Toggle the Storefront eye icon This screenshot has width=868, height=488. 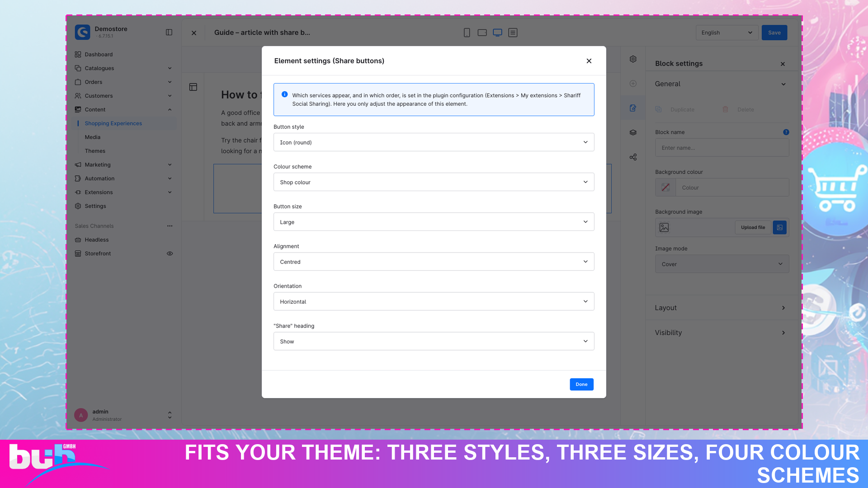(170, 253)
